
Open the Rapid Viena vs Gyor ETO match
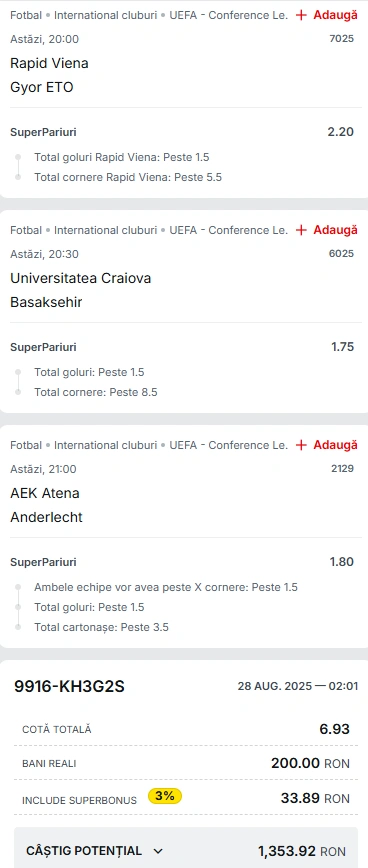coord(49,75)
